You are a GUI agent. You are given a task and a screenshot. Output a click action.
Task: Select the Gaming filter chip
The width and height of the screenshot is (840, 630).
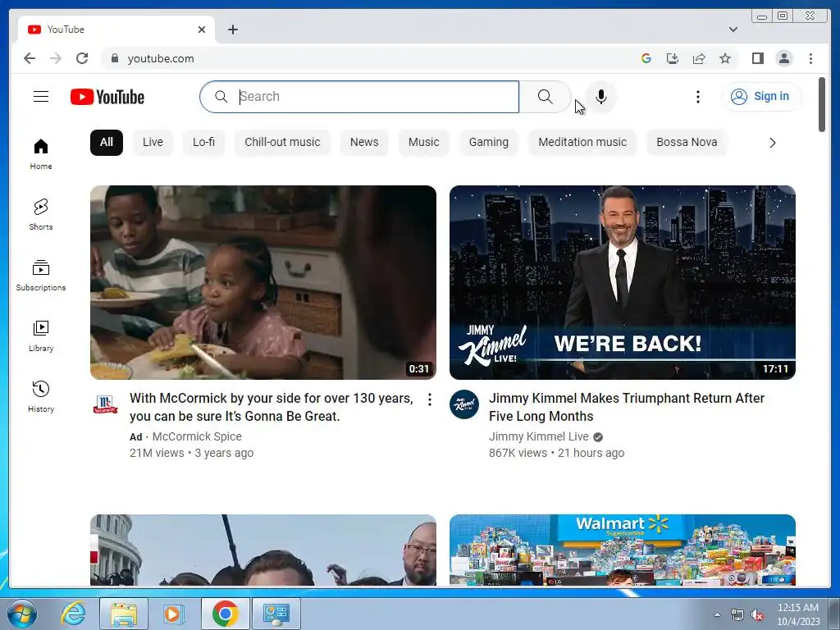coord(489,143)
